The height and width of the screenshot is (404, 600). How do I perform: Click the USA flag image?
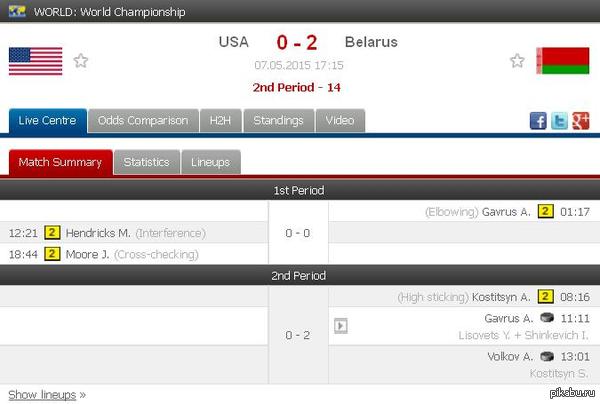(36, 61)
